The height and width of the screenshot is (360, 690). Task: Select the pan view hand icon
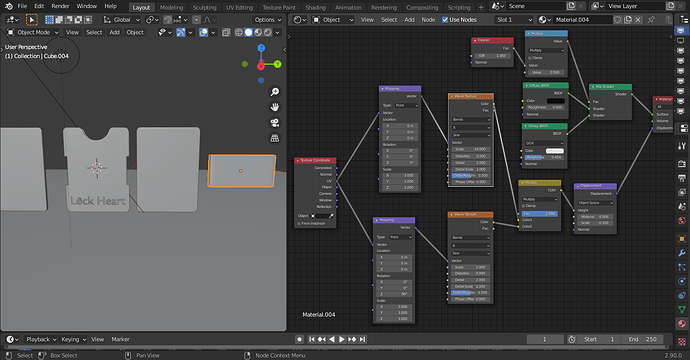click(275, 107)
